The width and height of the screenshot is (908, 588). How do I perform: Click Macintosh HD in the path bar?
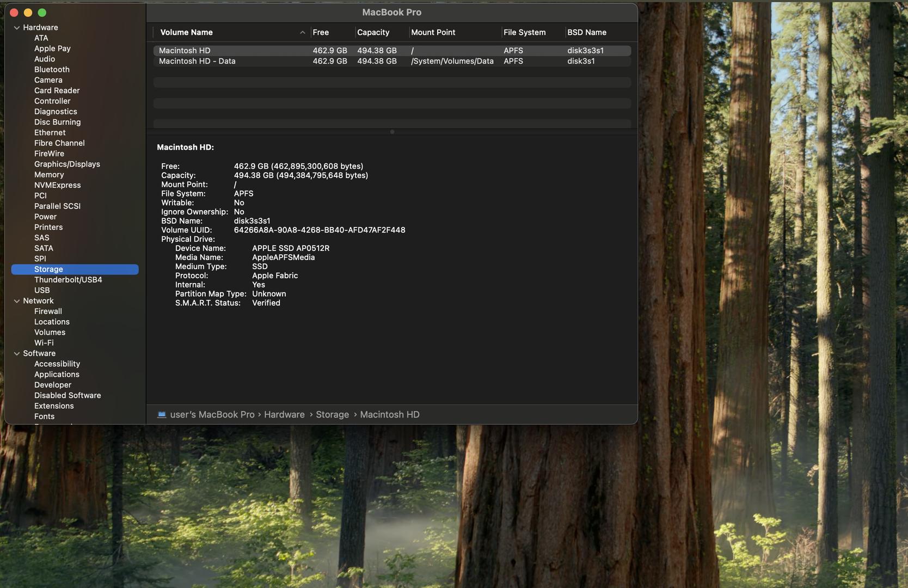(x=390, y=415)
